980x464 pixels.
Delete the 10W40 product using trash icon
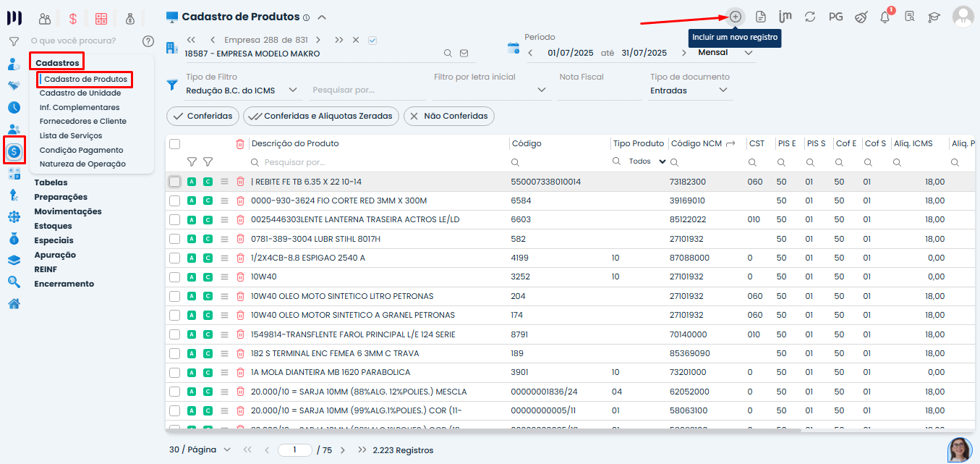click(240, 277)
